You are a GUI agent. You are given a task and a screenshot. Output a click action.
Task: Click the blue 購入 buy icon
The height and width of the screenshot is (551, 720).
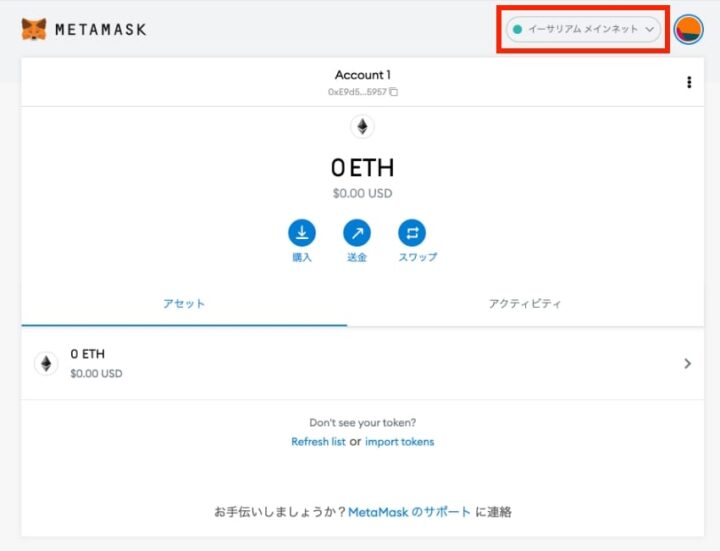click(302, 233)
